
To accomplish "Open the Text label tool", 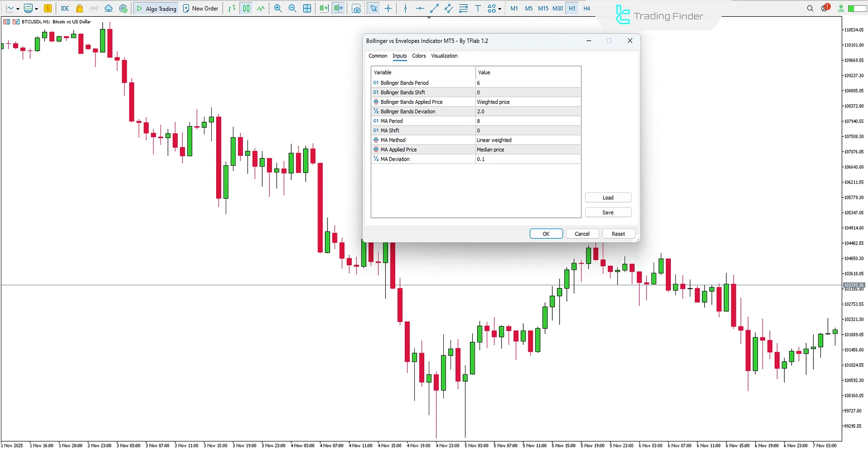I will click(x=478, y=8).
